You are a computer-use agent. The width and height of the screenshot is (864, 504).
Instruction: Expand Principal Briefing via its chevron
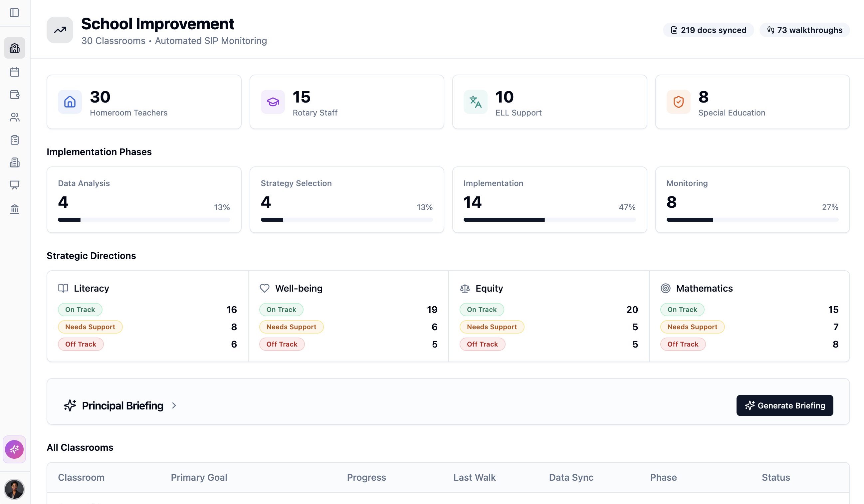coord(174,405)
